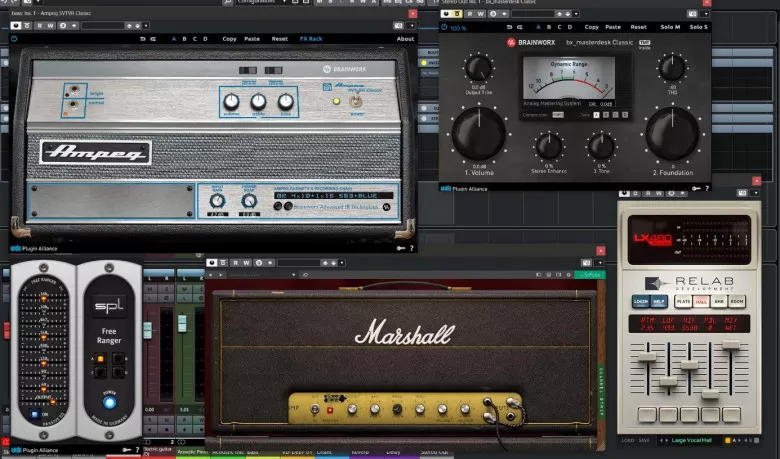Screen dimensions: 780x459
Task: Click SPL Free Ranger ON switch
Action: pos(34,414)
